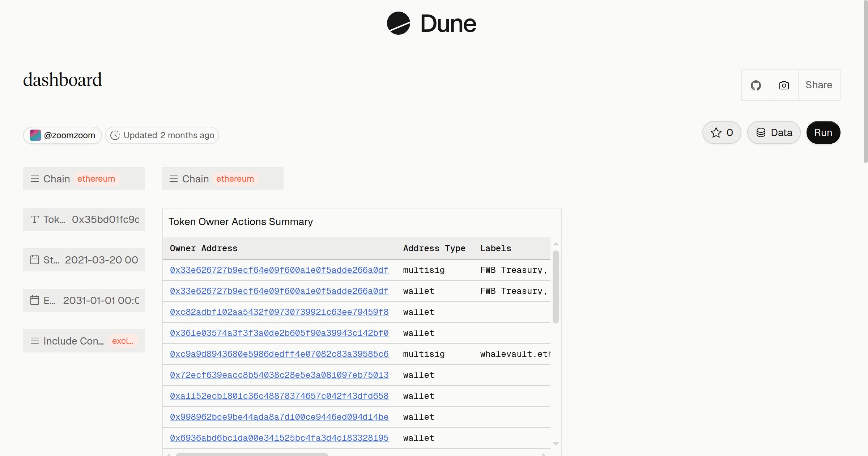868x456 pixels.
Task: Open the Include Con... dropdown
Action: point(84,341)
